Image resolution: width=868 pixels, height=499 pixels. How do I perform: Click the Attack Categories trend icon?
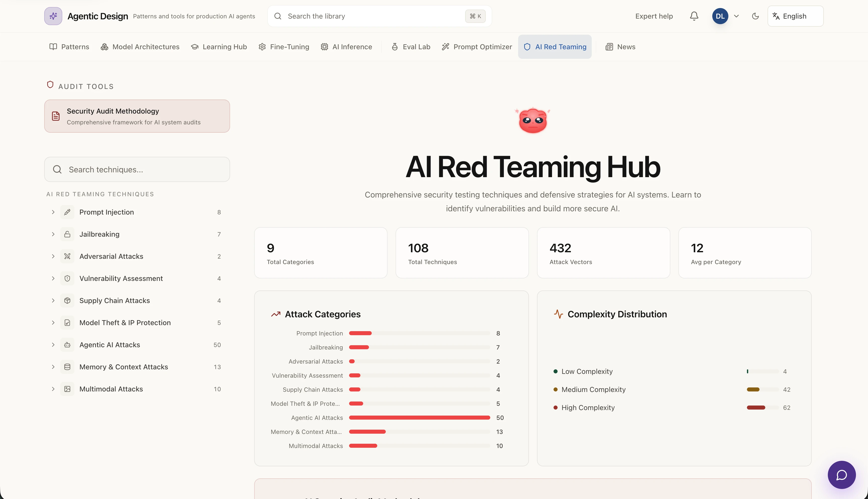click(x=276, y=314)
